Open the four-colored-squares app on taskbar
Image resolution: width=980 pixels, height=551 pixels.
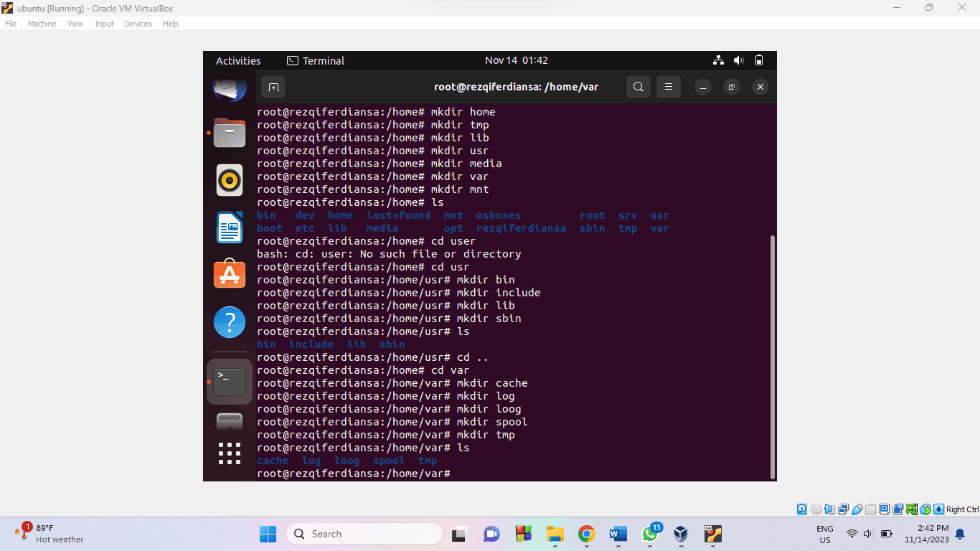pyautogui.click(x=523, y=534)
